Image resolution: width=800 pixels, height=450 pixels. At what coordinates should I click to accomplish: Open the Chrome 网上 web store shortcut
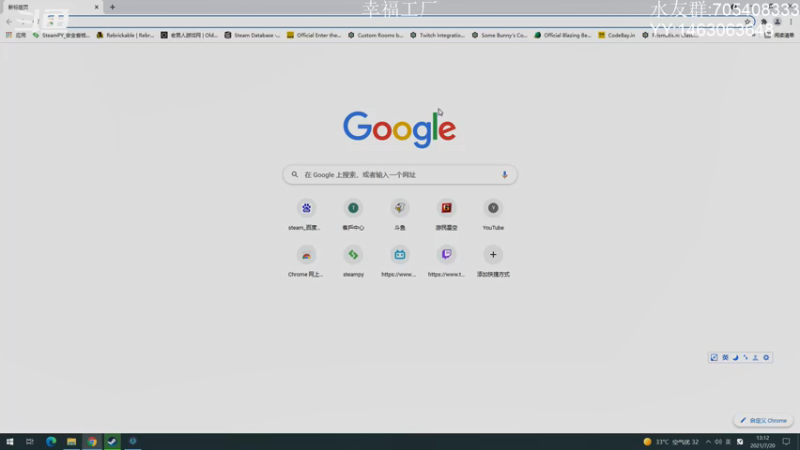[x=306, y=261]
